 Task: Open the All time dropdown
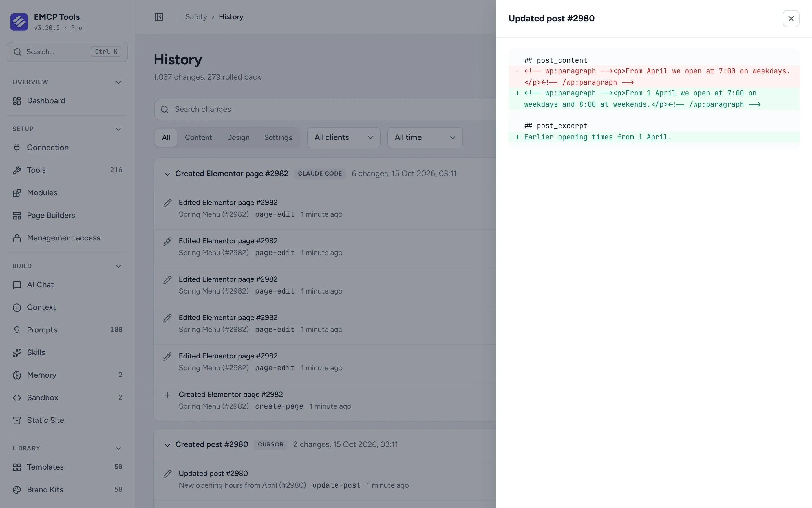pyautogui.click(x=425, y=137)
